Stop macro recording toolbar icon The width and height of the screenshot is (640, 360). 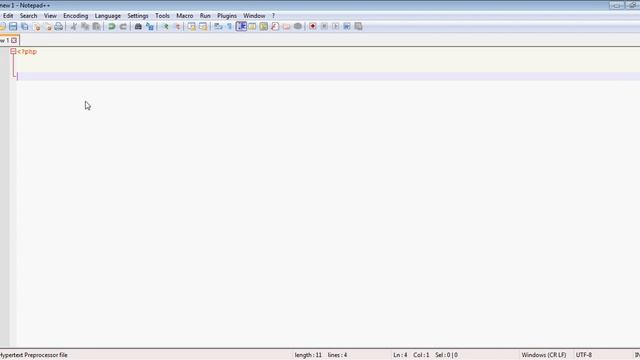(324, 27)
